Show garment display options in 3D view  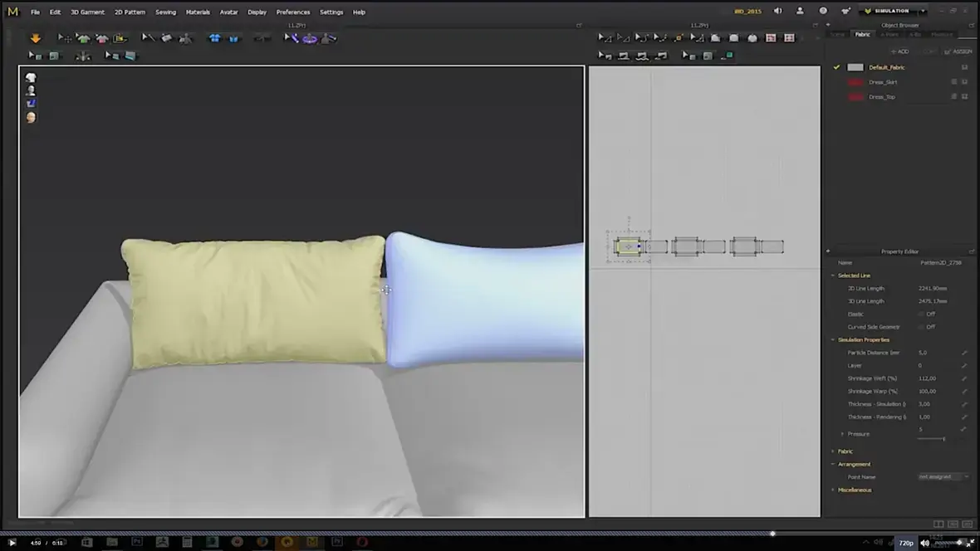[31, 77]
